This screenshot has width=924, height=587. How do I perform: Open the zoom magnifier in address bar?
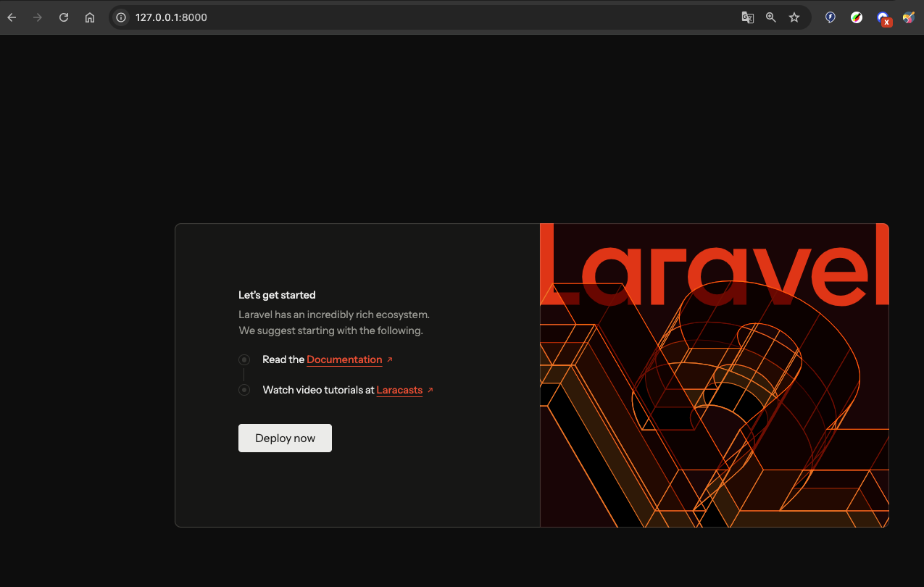point(771,17)
